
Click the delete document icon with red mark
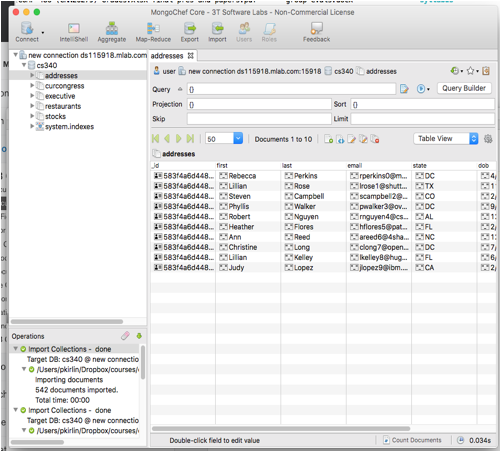pyautogui.click(x=375, y=139)
